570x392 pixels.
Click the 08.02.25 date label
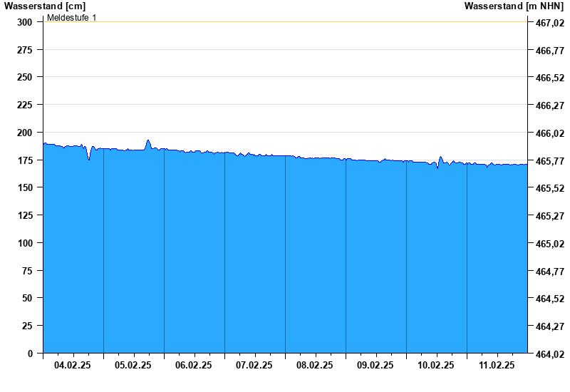pos(314,365)
